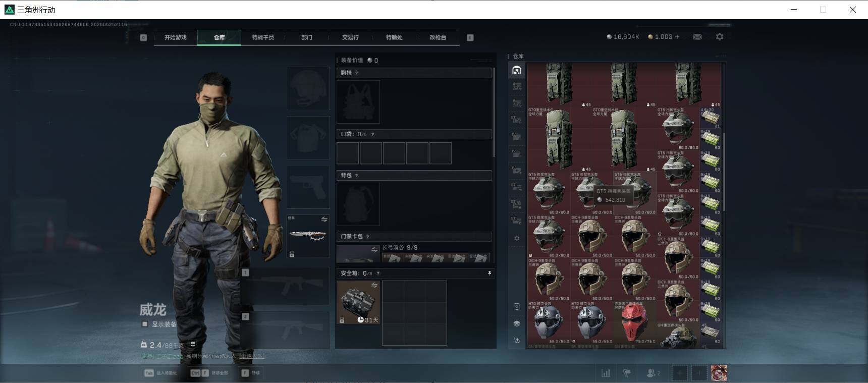Swap the melee knife via swap icon
Screen dimensions: 868x383
coord(324,220)
